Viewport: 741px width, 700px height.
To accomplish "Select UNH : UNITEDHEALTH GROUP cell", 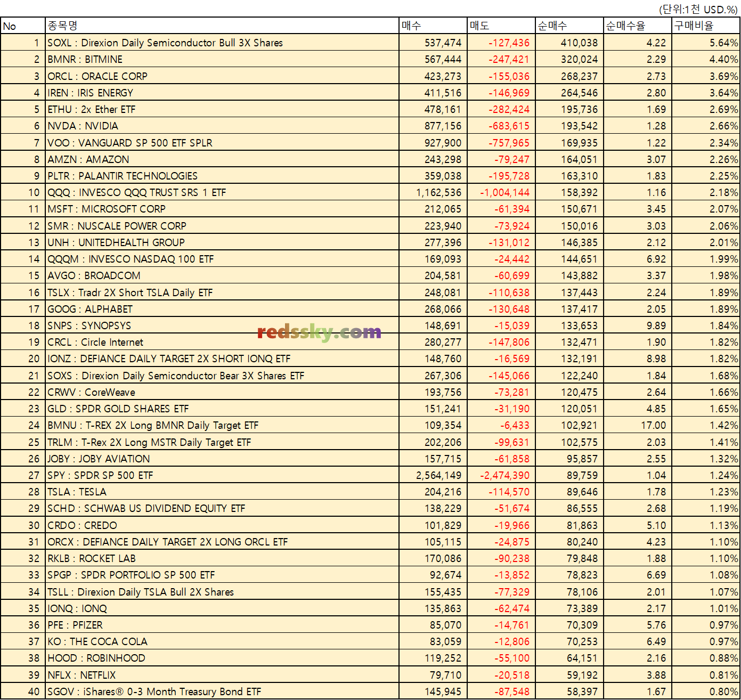I will coord(222,242).
